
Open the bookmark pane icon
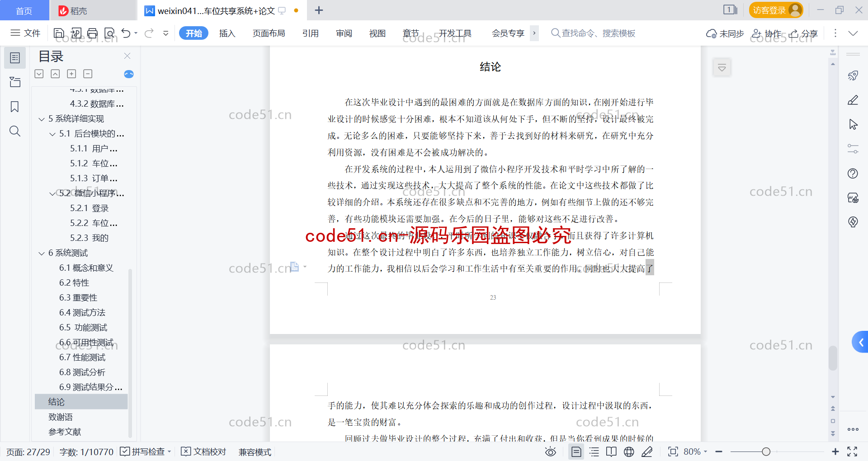15,107
